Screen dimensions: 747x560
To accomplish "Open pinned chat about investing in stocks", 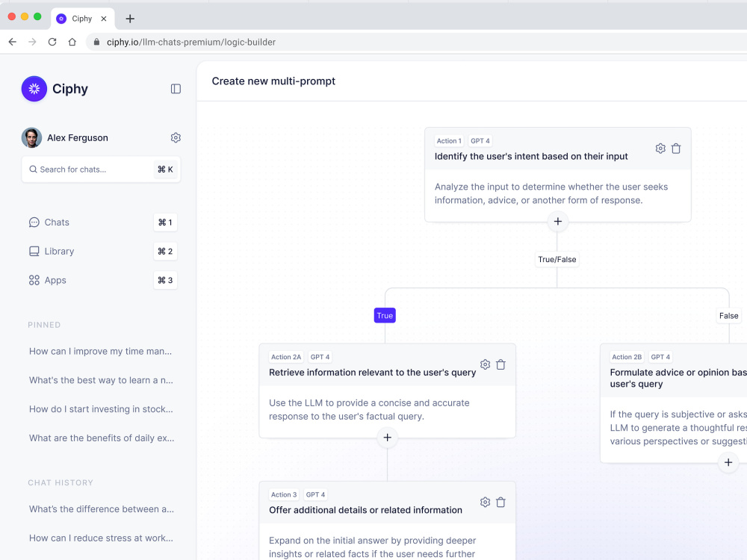I will [x=101, y=409].
